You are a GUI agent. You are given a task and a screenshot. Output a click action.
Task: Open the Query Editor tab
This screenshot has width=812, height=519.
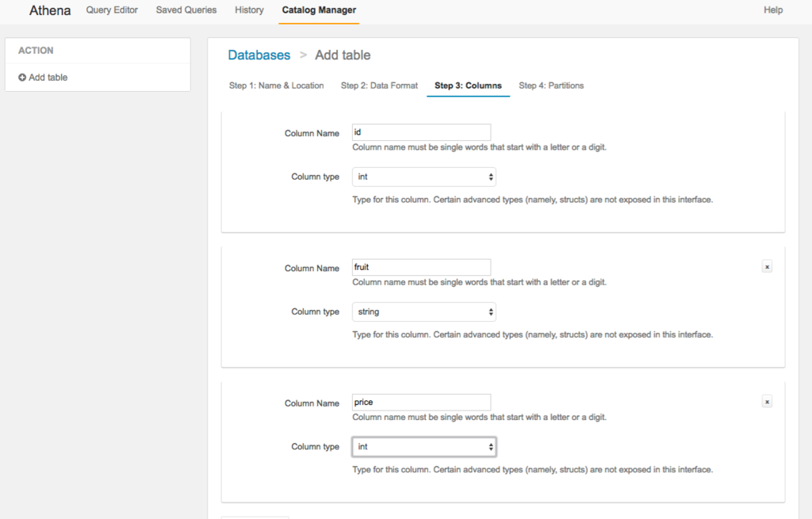pyautogui.click(x=112, y=10)
